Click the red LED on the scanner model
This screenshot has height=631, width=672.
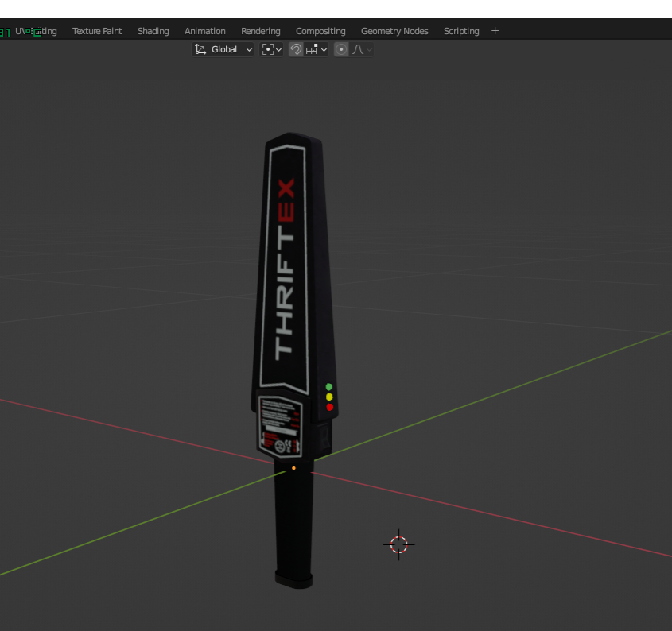329,407
